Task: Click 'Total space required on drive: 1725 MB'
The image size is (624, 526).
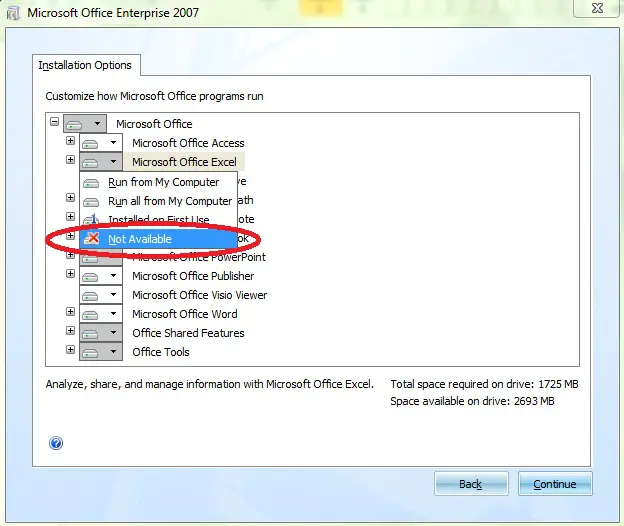Action: [x=484, y=384]
